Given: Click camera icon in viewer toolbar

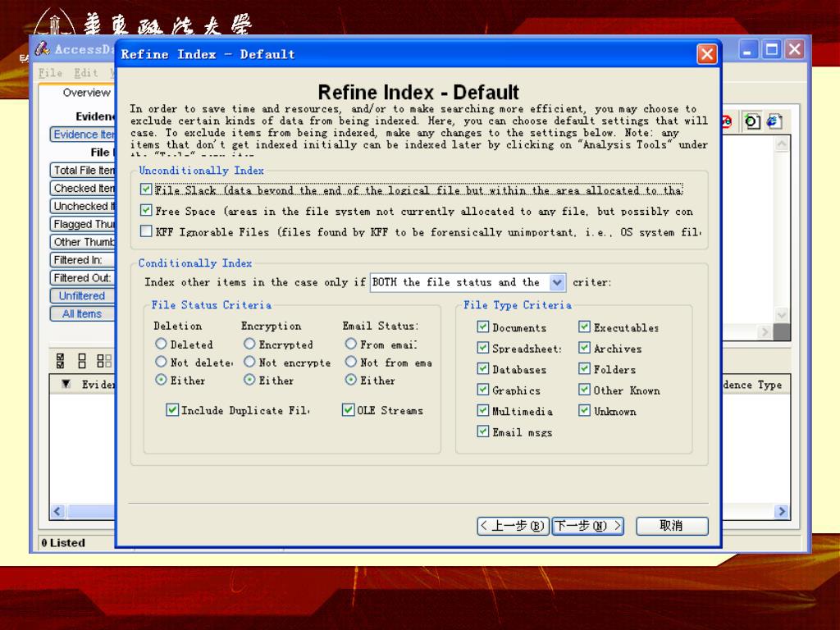Looking at the screenshot, I should point(751,121).
